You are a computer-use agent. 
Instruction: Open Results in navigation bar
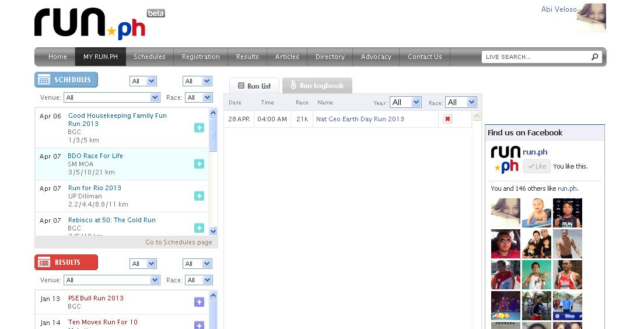pos(247,57)
